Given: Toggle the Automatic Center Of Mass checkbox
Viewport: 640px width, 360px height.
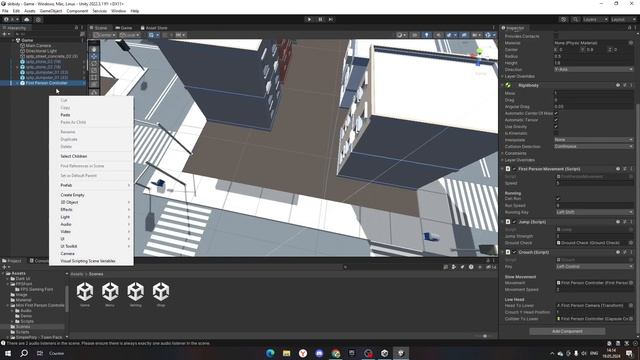Looking at the screenshot, I should [x=556, y=113].
